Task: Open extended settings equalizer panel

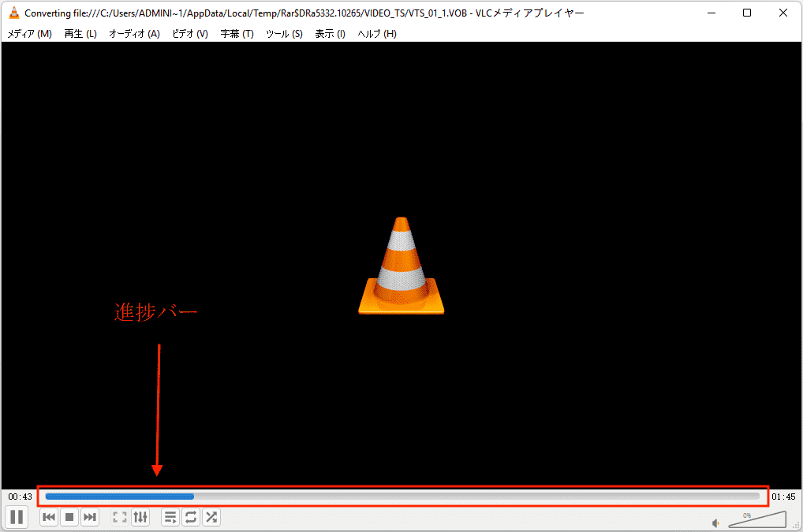Action: click(140, 517)
